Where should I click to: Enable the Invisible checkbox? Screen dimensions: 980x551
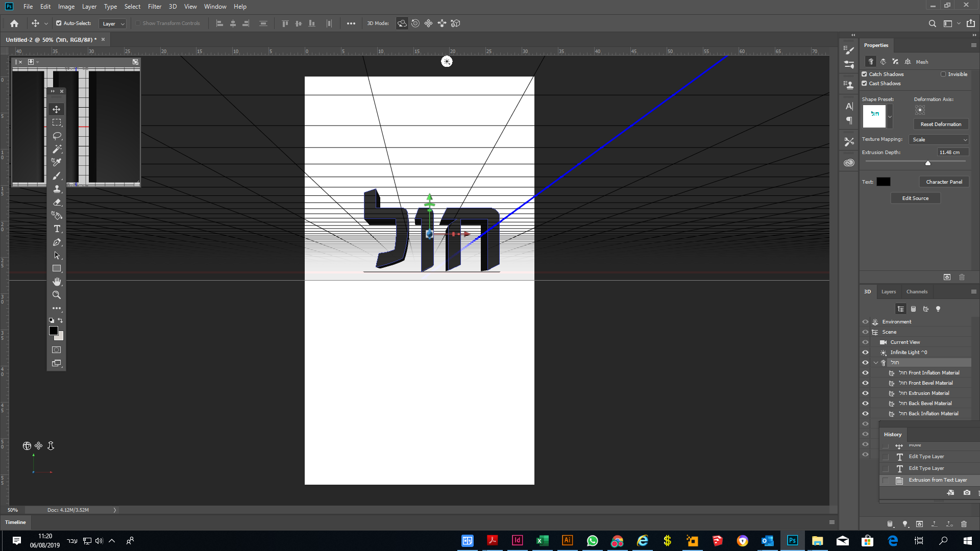tap(944, 74)
